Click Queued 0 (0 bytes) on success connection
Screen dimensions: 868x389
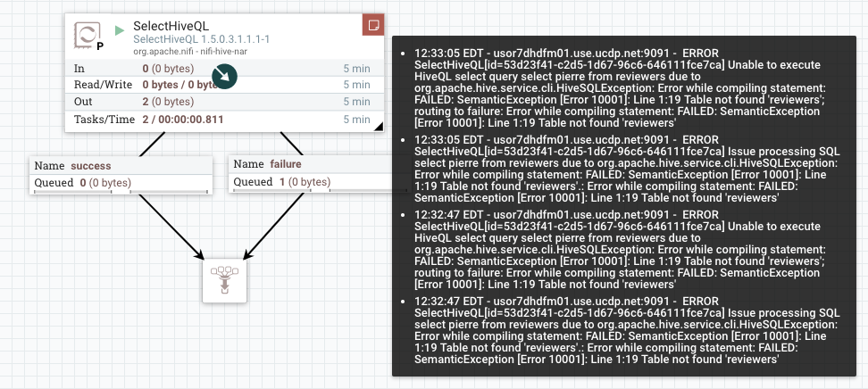pyautogui.click(x=83, y=183)
